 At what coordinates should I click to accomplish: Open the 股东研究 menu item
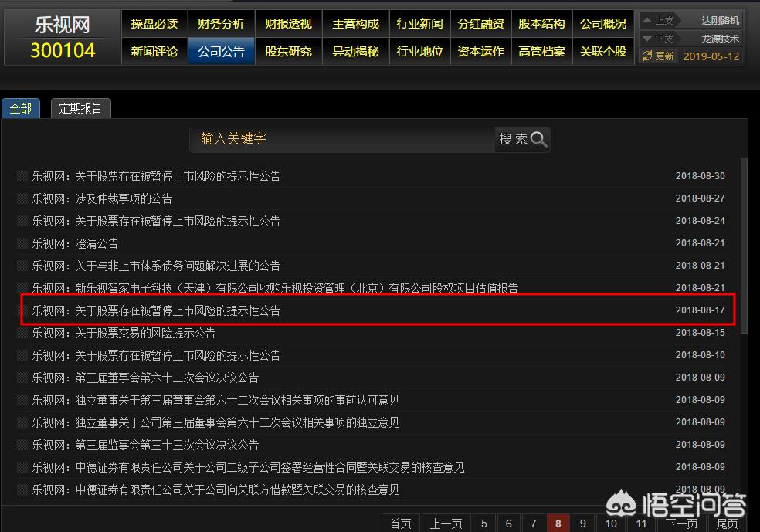(x=288, y=52)
